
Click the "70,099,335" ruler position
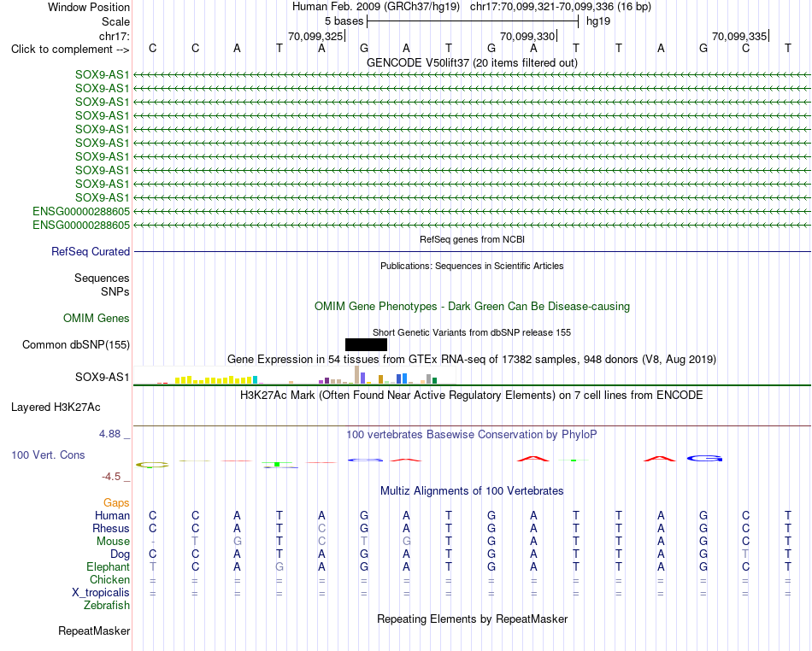point(739,36)
